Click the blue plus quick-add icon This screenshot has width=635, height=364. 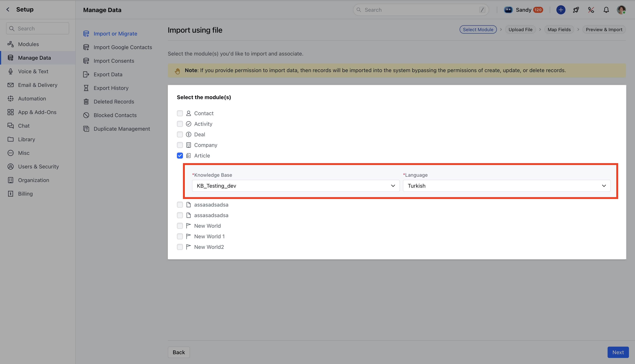click(x=561, y=10)
